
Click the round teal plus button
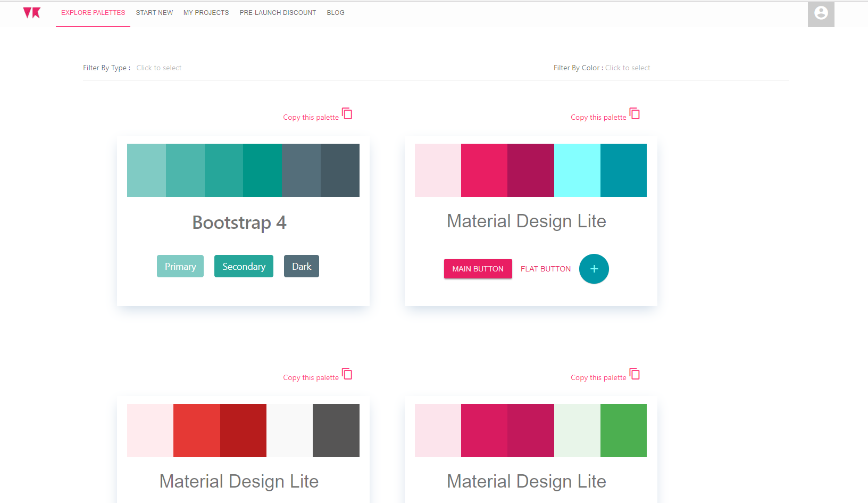[x=594, y=269]
